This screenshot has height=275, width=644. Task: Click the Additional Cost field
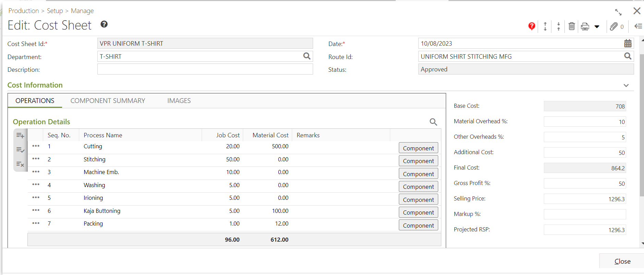coord(585,152)
